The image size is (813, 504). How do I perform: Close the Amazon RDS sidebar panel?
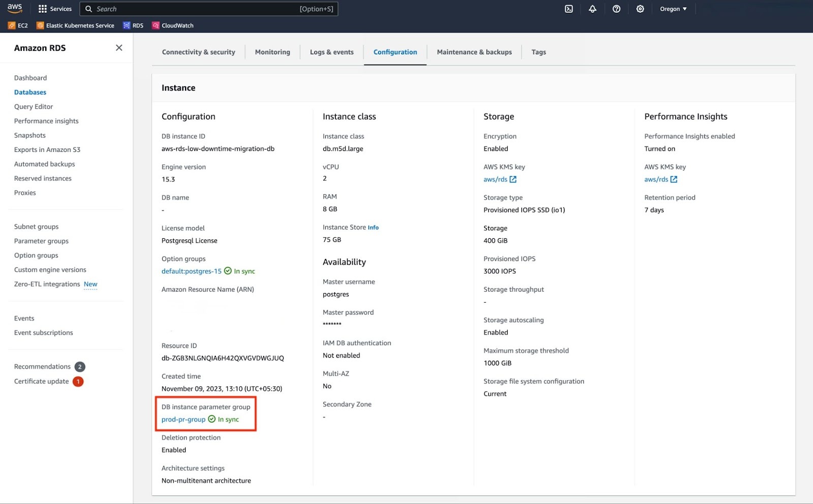point(119,48)
